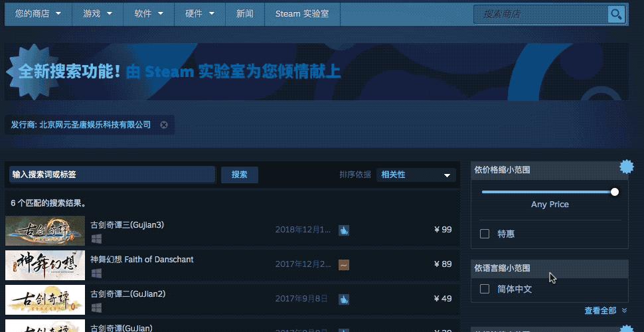644x332 pixels.
Task: Click the thumbs-up review icon for 古剑奇谭三
Action: pyautogui.click(x=344, y=230)
